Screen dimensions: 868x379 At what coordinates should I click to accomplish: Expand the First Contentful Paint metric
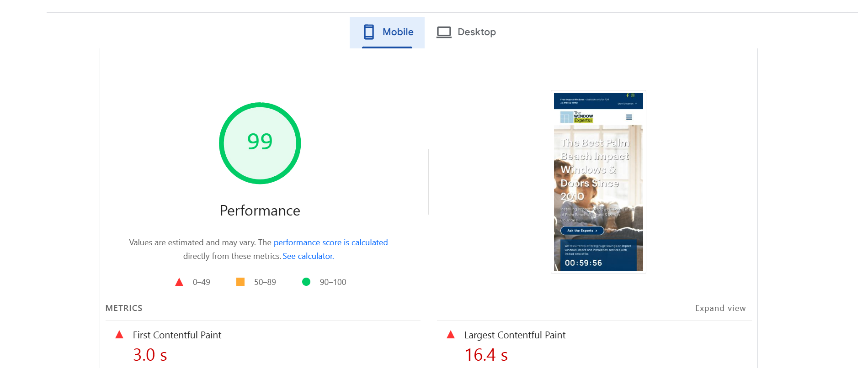coord(177,335)
